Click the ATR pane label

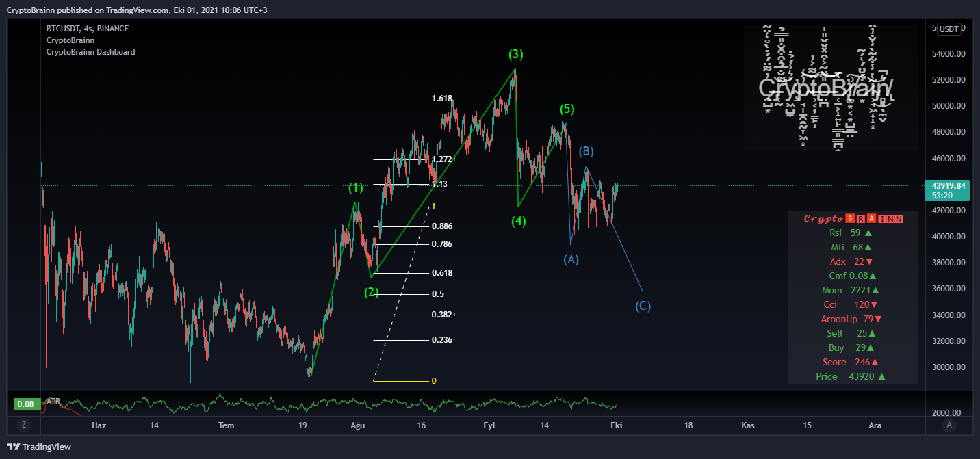(x=53, y=402)
